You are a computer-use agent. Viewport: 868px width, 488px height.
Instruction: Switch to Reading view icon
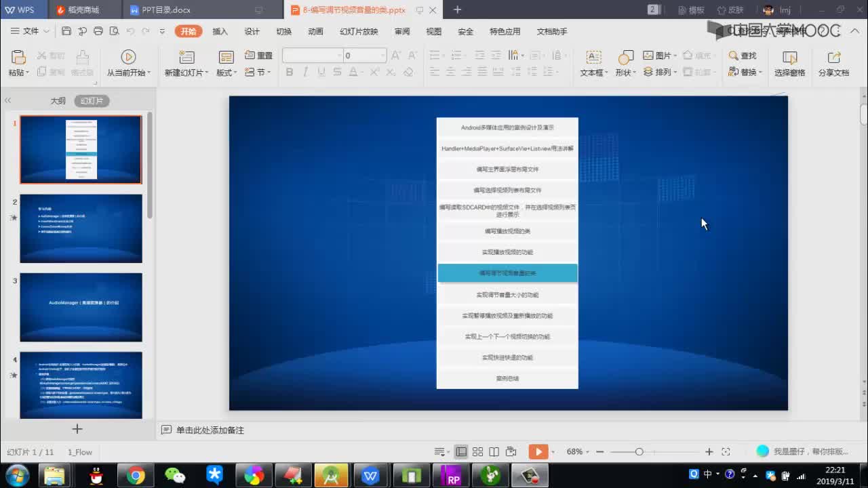(494, 451)
